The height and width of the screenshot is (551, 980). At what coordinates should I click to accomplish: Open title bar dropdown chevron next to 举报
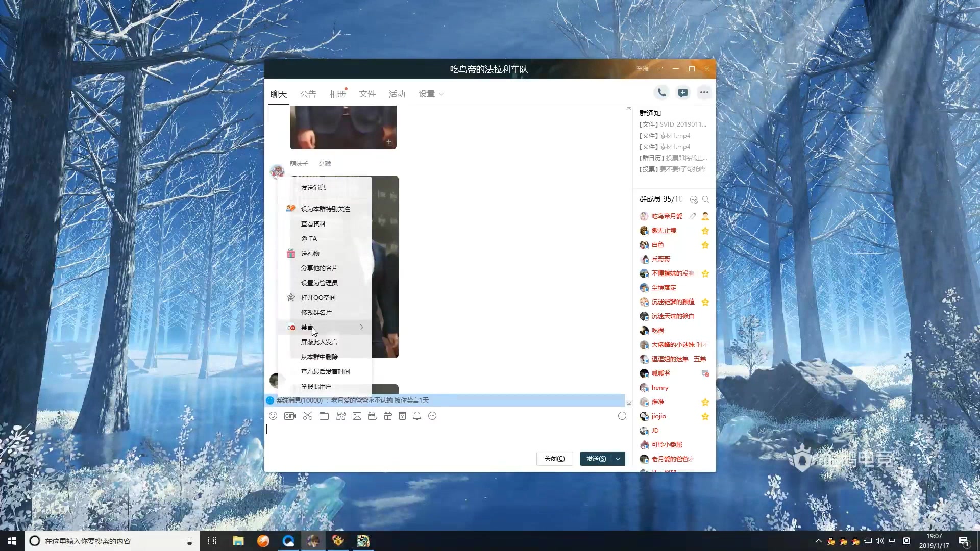659,69
